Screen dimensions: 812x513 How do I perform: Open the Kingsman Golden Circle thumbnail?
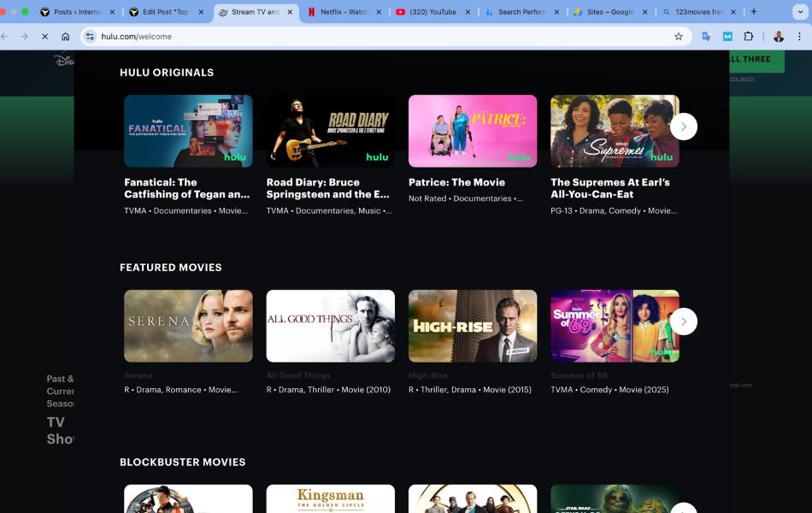click(331, 498)
